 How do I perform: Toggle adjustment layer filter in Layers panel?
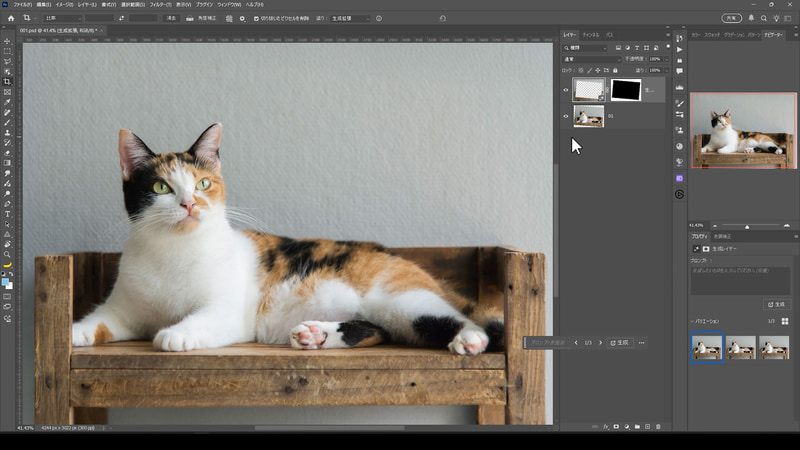coord(628,48)
